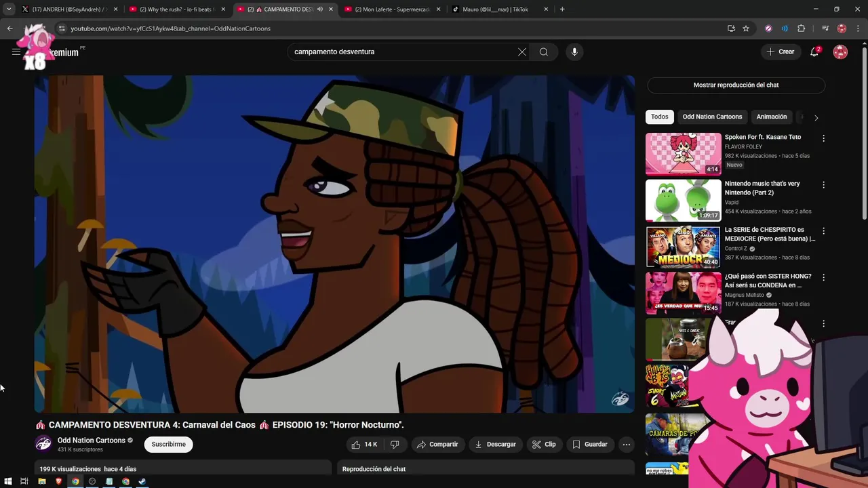
Task: View site information icon in address bar
Action: (62, 28)
